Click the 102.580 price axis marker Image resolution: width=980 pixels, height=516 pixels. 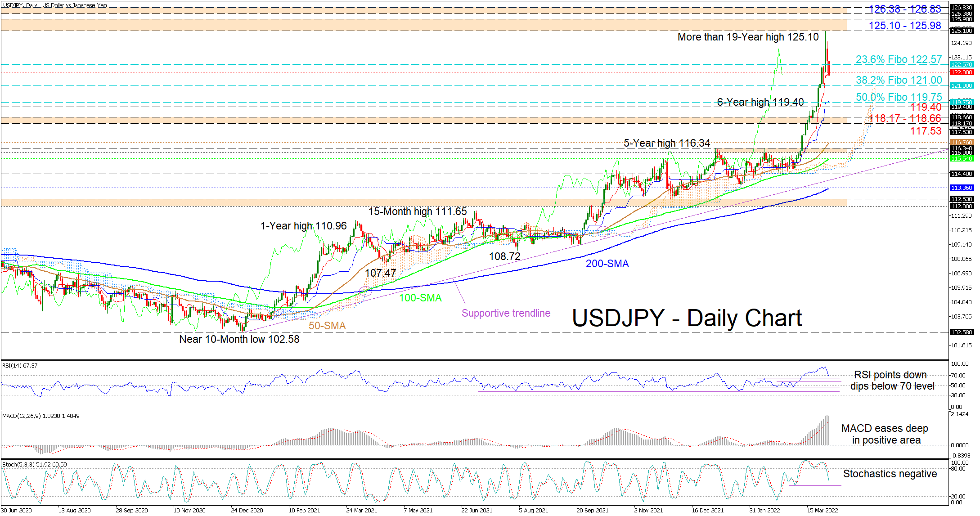coord(962,332)
